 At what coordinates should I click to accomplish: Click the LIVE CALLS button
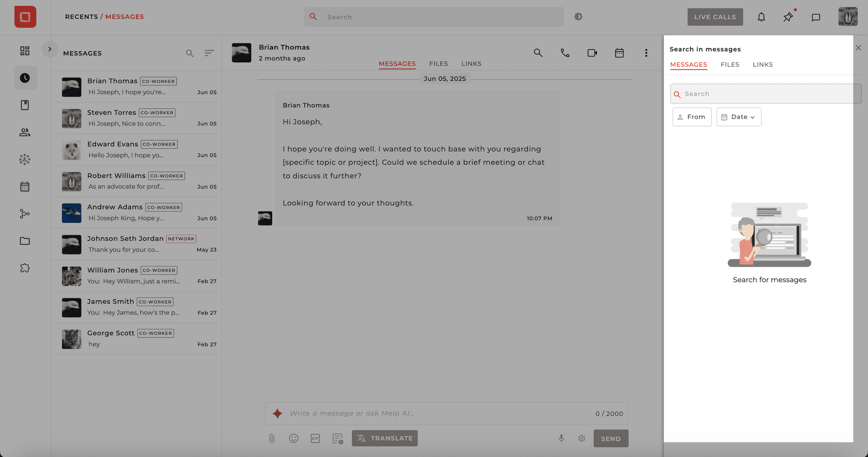(x=715, y=17)
